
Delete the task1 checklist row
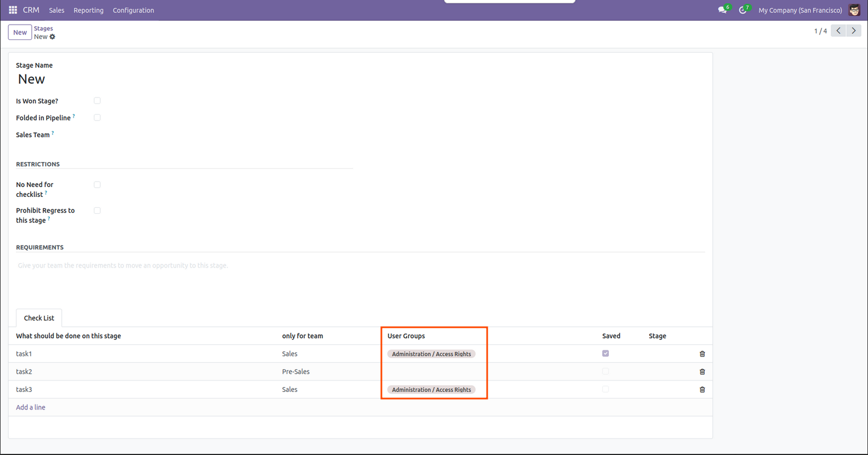702,354
